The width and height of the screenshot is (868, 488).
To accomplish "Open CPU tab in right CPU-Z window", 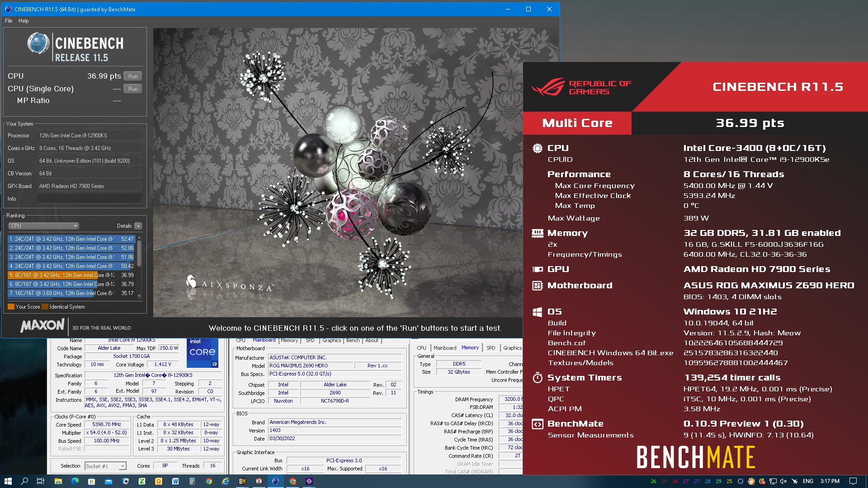I will (421, 348).
